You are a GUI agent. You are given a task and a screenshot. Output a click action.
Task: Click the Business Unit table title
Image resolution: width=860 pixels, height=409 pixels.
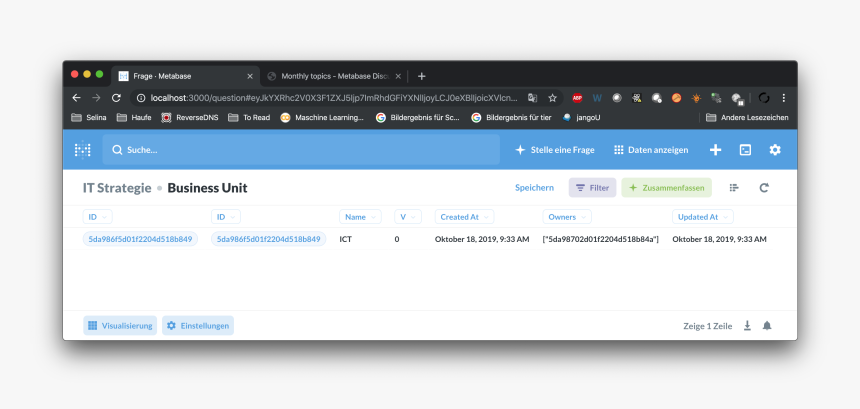coord(207,188)
